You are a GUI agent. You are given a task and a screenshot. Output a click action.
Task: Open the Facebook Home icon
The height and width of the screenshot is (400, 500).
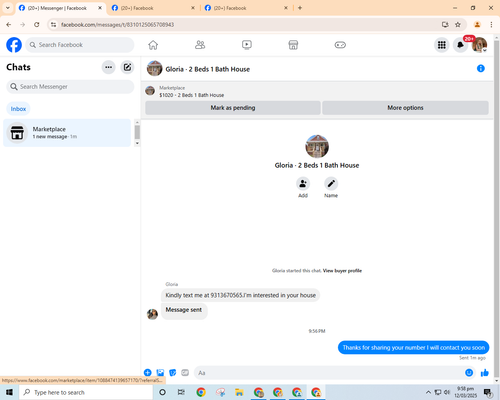point(153,45)
